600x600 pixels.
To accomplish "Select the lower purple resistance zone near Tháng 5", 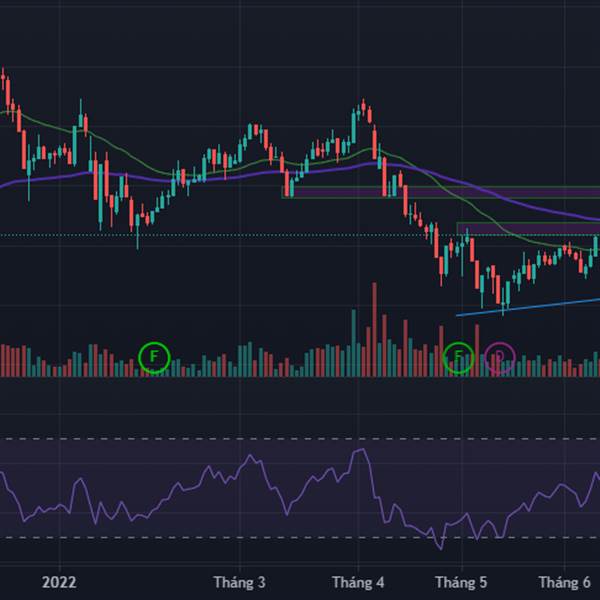I will click(528, 228).
